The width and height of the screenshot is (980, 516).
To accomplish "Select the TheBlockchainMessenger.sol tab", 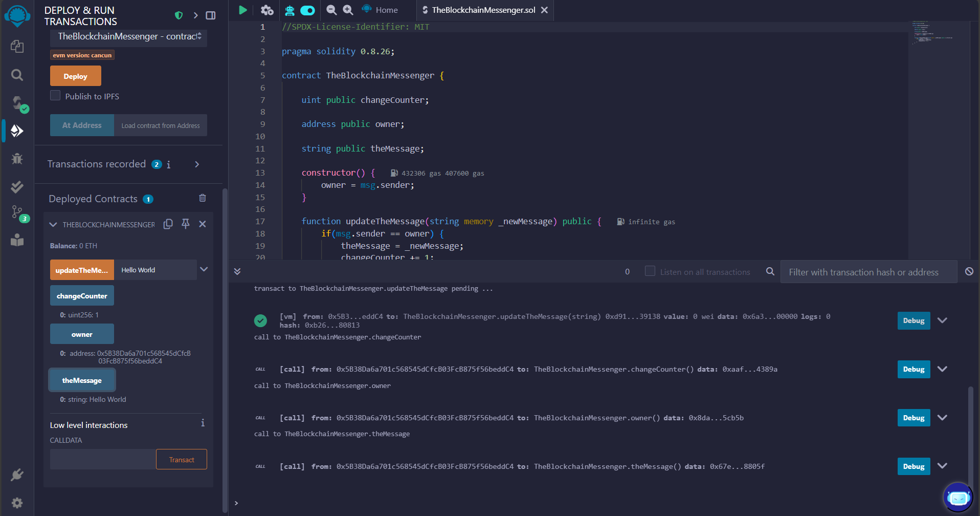I will (x=483, y=10).
